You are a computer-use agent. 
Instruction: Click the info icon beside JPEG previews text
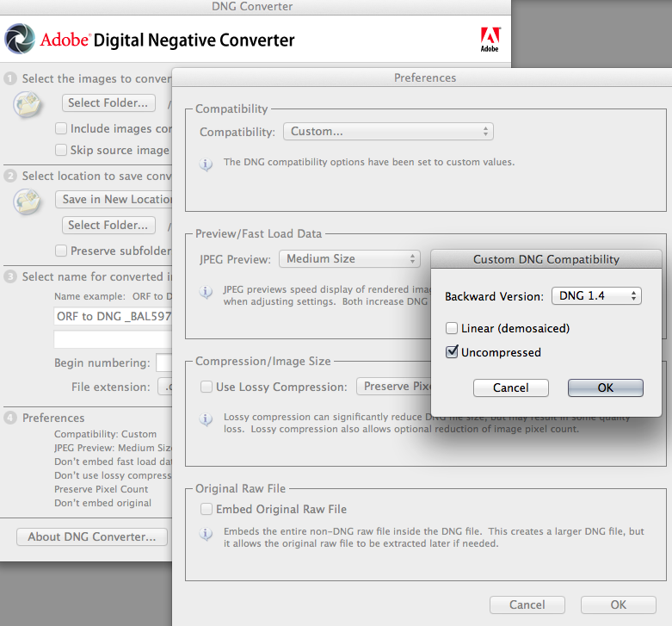206,293
